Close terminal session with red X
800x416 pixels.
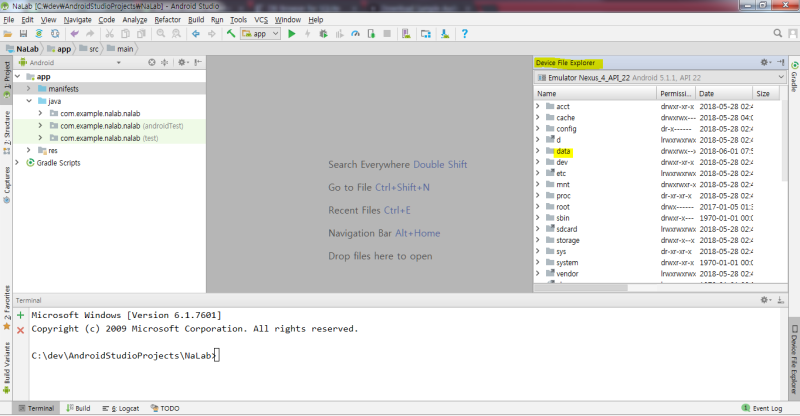point(20,330)
